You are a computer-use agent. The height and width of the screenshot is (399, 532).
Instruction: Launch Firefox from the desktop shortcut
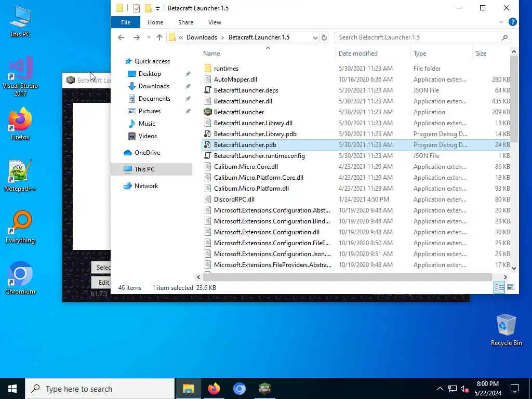20,124
